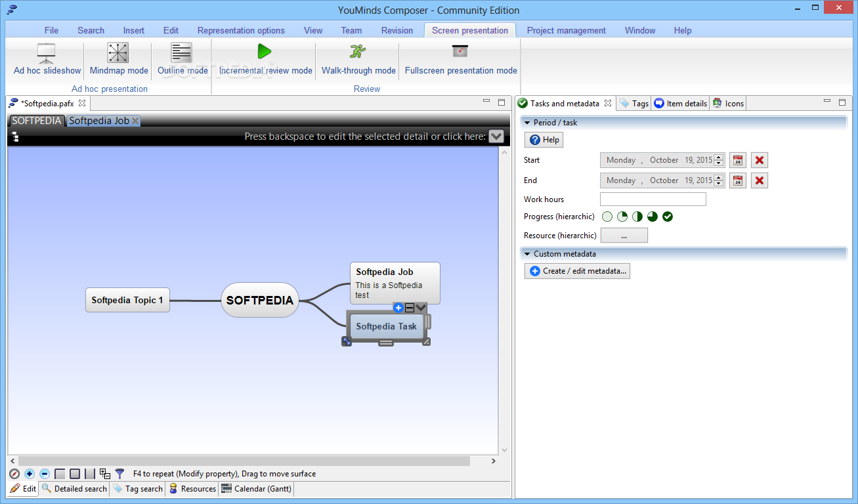Select the first square view button in bottom toolbar

coord(60,473)
